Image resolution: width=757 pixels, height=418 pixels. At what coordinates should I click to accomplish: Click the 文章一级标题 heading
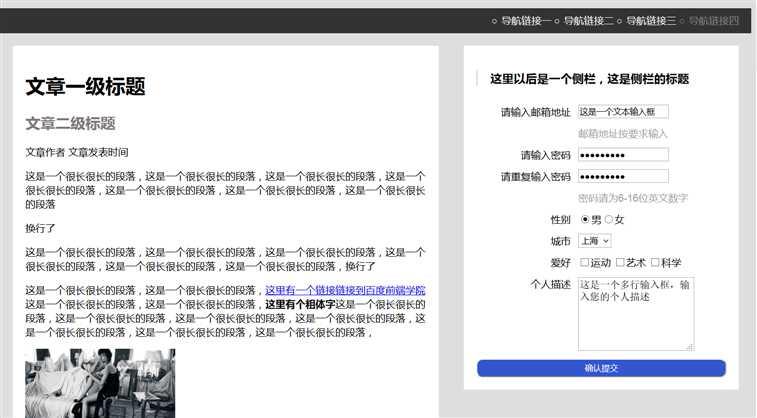(x=85, y=86)
